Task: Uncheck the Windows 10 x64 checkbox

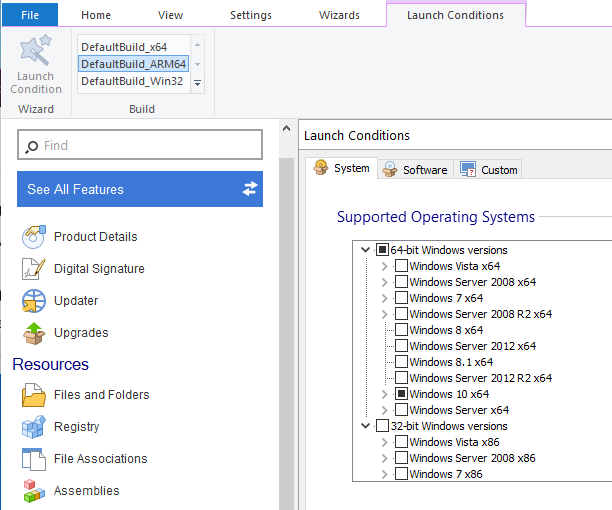Action: click(x=401, y=394)
